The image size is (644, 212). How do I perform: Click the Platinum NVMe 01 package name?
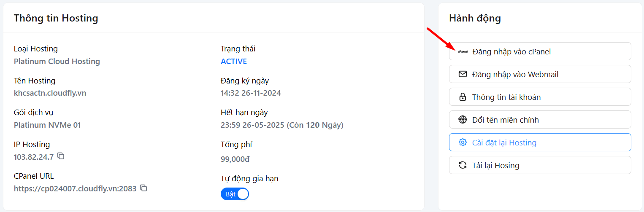tap(47, 125)
